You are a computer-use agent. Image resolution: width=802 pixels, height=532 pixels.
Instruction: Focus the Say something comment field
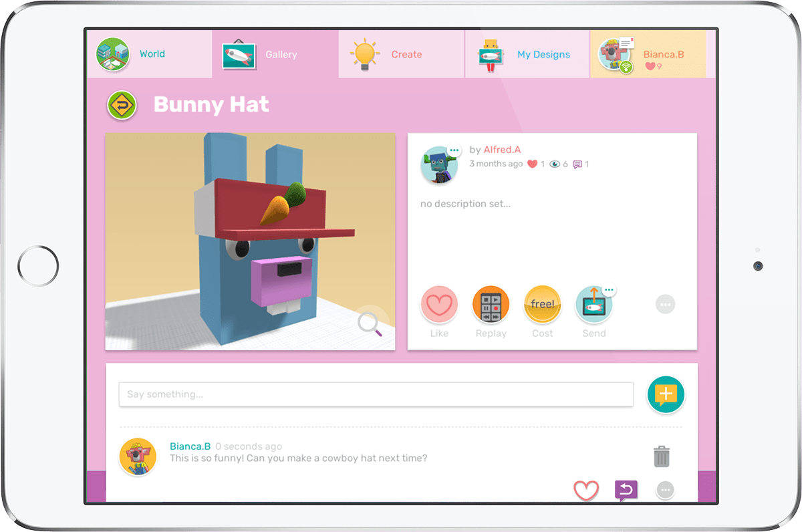pyautogui.click(x=376, y=394)
